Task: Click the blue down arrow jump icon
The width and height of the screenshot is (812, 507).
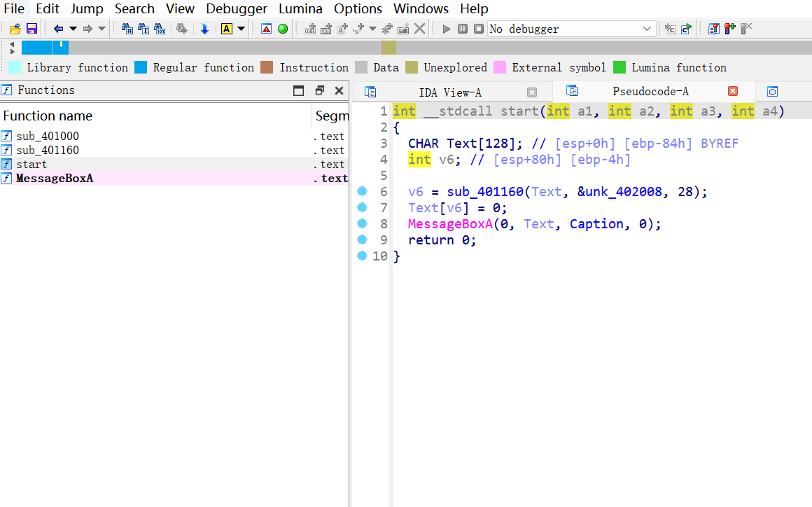Action: click(204, 29)
